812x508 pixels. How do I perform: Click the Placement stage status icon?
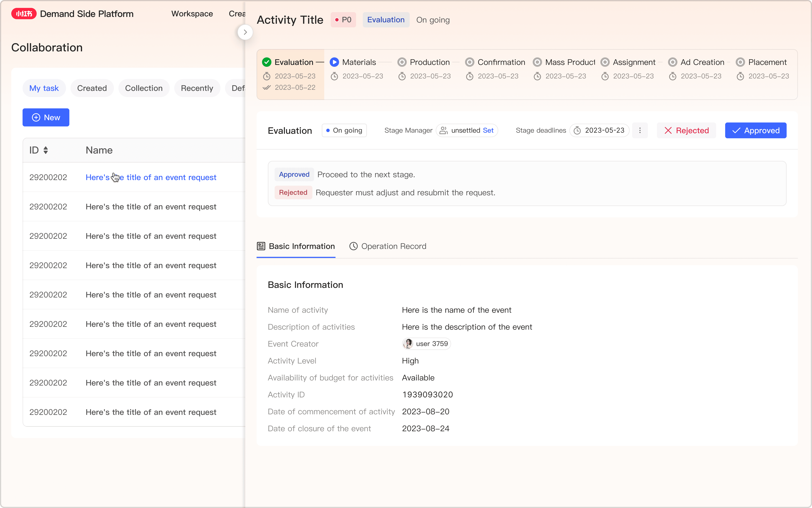coord(740,62)
